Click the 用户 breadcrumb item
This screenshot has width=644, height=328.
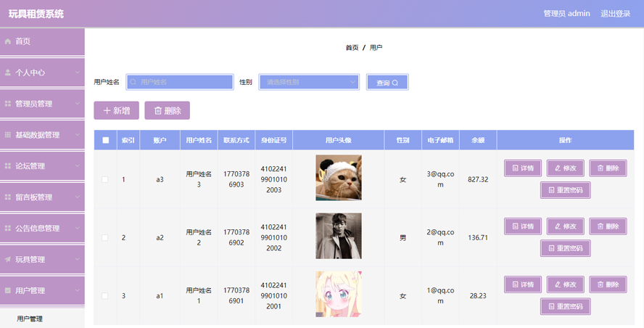[x=376, y=48]
